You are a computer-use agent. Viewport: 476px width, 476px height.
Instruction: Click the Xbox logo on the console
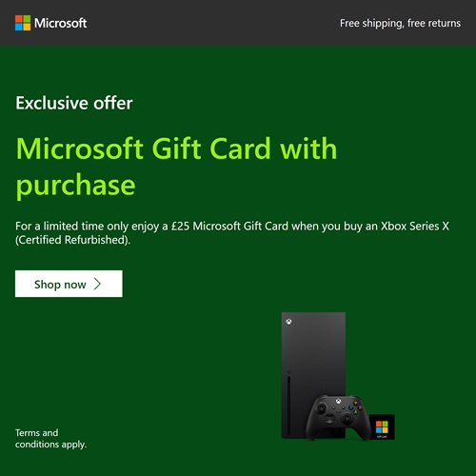tap(288, 322)
